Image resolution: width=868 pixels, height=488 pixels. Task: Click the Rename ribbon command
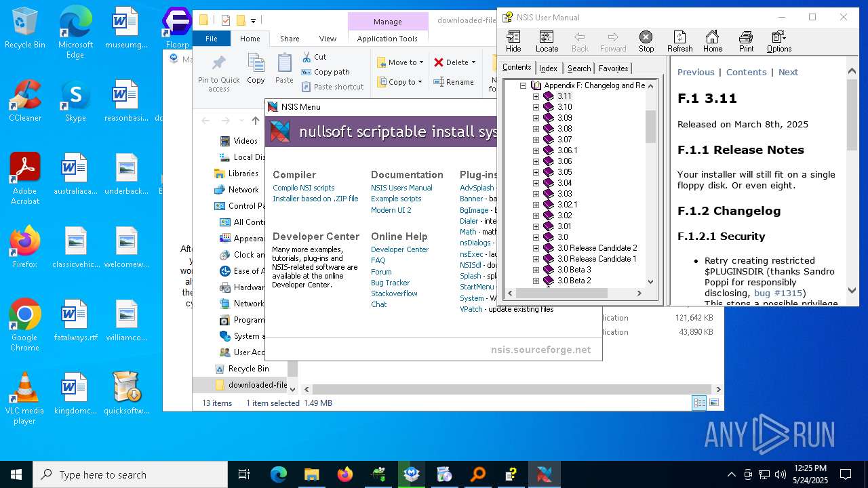click(x=454, y=82)
